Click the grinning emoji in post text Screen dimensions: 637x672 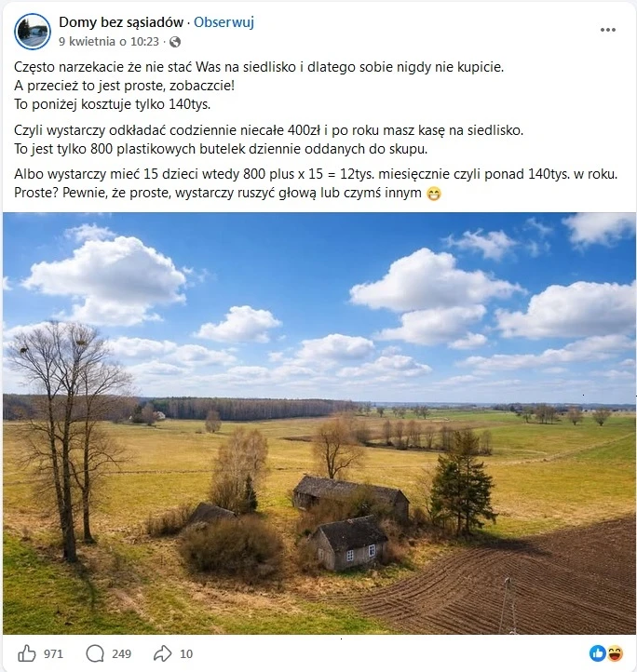point(434,194)
